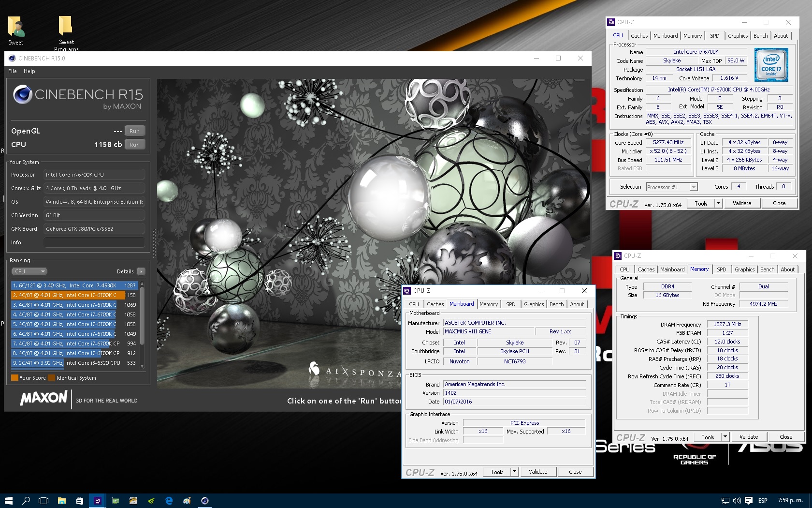Click the CPU tab window's CPU-Z title icon
Viewport: 812px width, 508px height.
(611, 22)
